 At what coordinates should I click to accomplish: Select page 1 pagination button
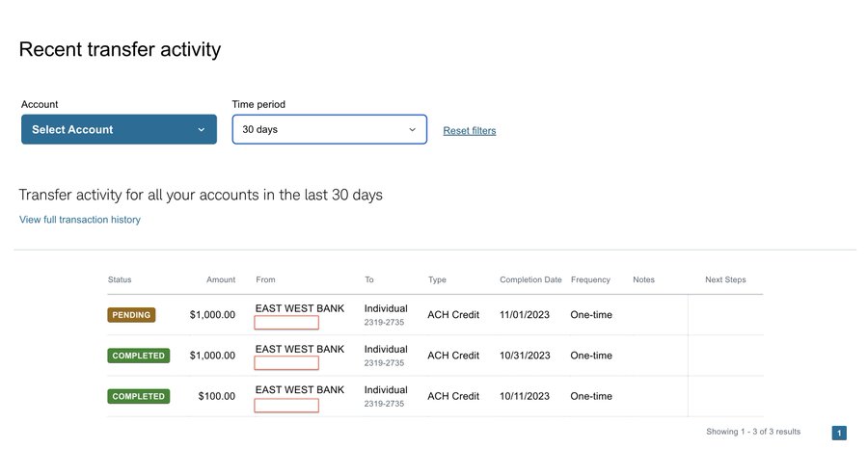(838, 434)
